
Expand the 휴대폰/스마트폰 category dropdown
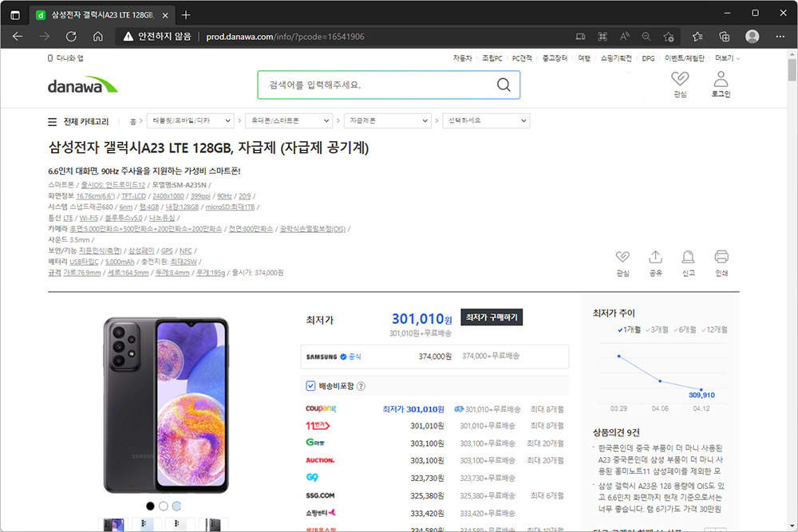(289, 120)
